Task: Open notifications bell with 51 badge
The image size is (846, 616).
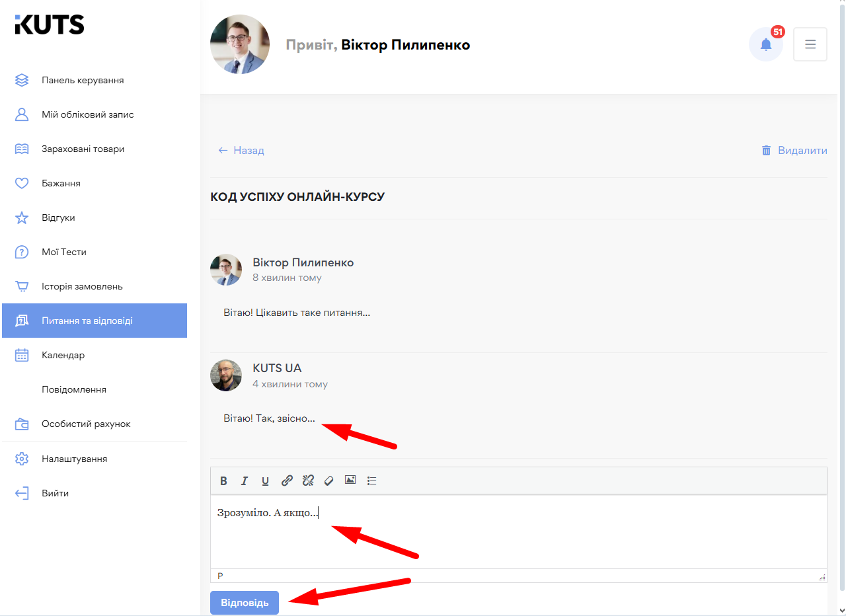Action: coord(765,44)
